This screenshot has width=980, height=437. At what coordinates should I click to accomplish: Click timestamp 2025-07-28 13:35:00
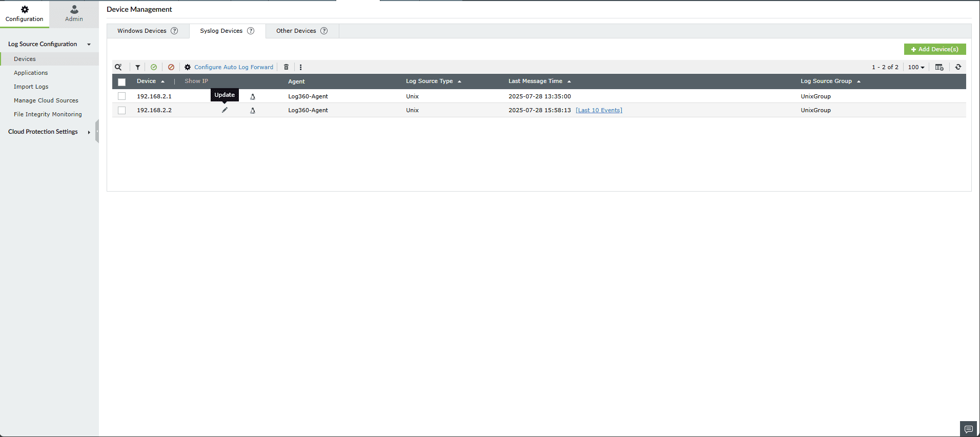[540, 96]
